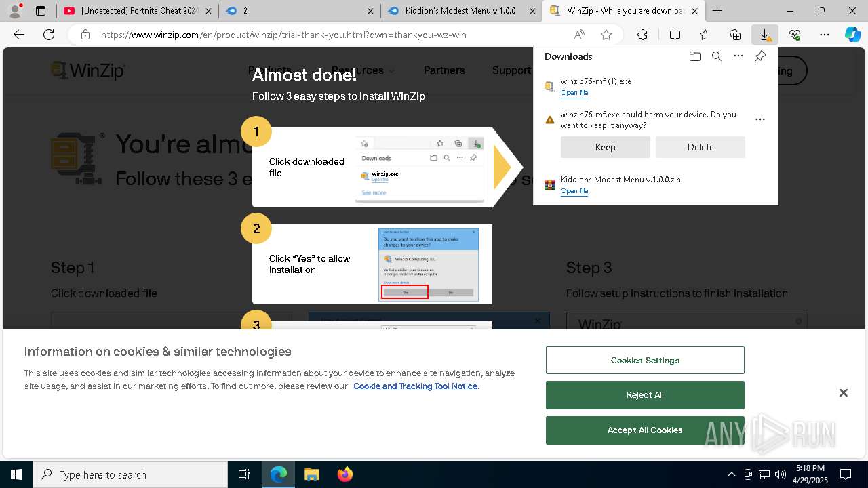This screenshot has width=868, height=488.
Task: Go back to previous page
Action: (x=19, y=35)
